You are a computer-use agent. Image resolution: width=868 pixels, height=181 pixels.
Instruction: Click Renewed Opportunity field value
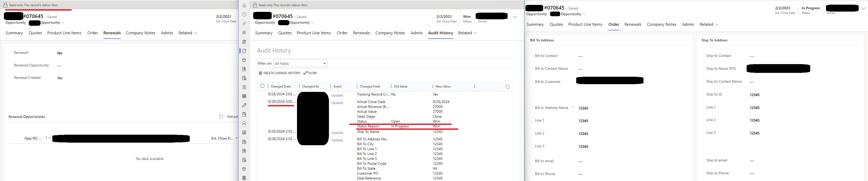pos(59,66)
